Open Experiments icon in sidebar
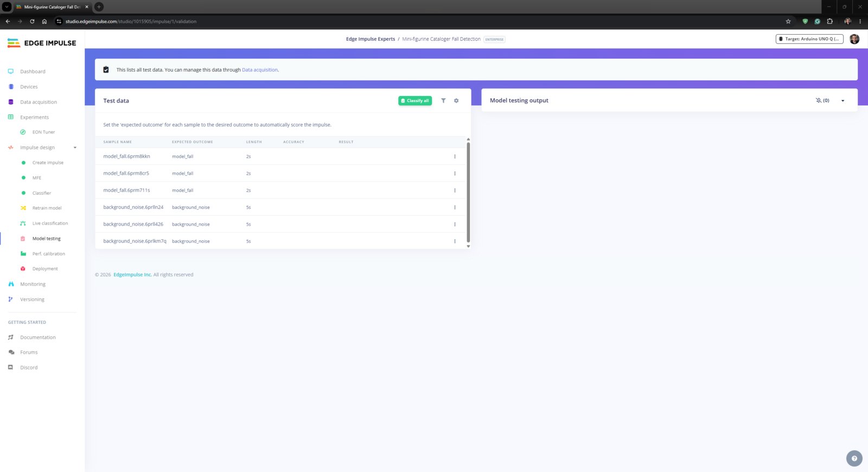The height and width of the screenshot is (472, 868). coord(11,117)
